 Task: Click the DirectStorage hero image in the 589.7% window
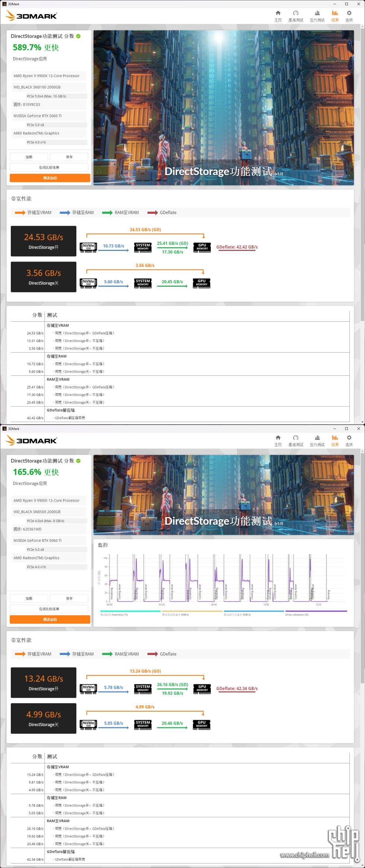point(223,108)
